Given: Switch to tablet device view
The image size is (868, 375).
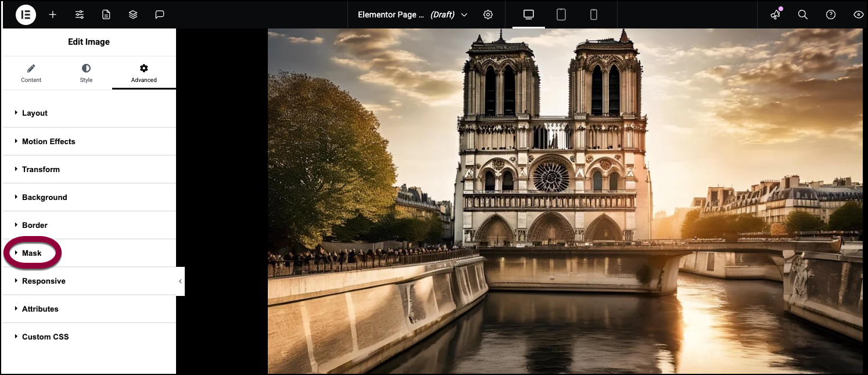Looking at the screenshot, I should (x=561, y=15).
